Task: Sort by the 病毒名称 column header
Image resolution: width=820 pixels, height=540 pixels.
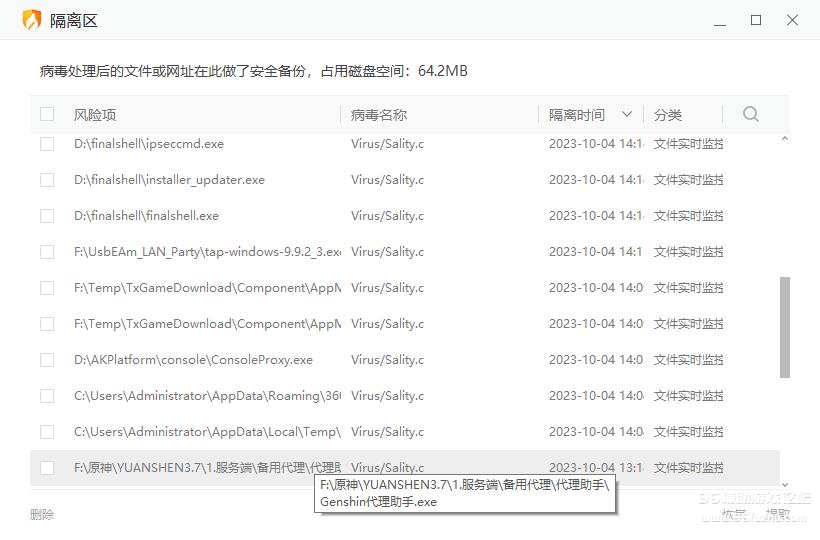Action: [379, 115]
